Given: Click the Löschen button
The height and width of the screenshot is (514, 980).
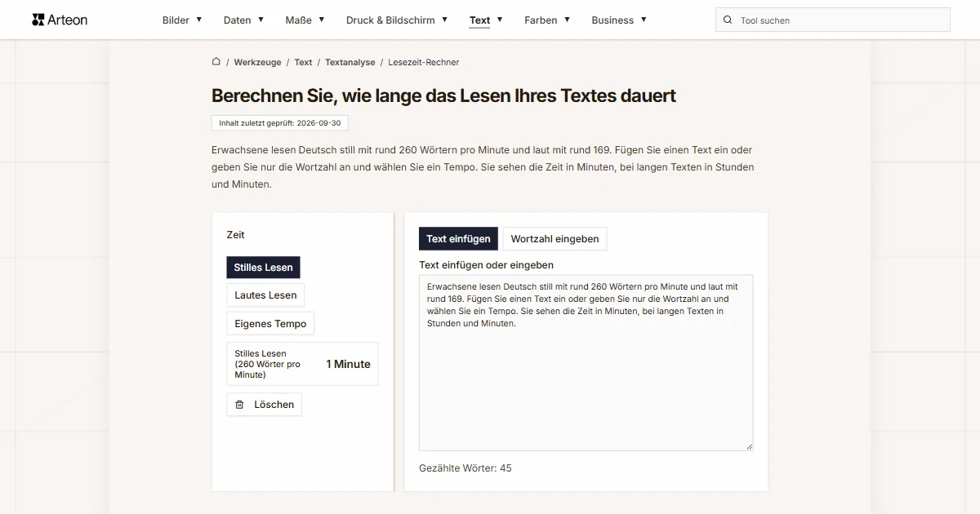Looking at the screenshot, I should coord(264,405).
